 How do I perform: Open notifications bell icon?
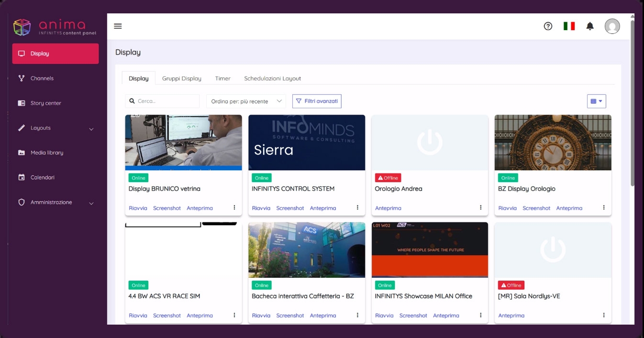[590, 26]
